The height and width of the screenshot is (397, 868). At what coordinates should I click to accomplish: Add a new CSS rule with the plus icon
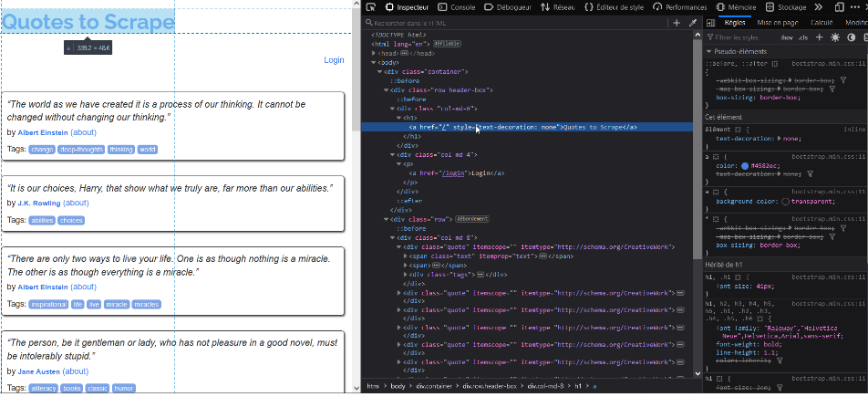click(820, 37)
